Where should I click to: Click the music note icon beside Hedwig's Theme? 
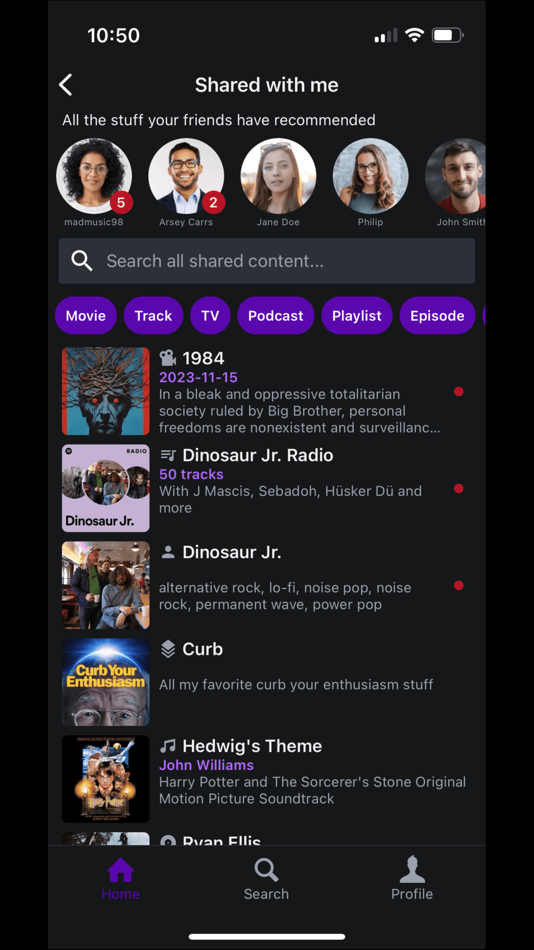(168, 746)
